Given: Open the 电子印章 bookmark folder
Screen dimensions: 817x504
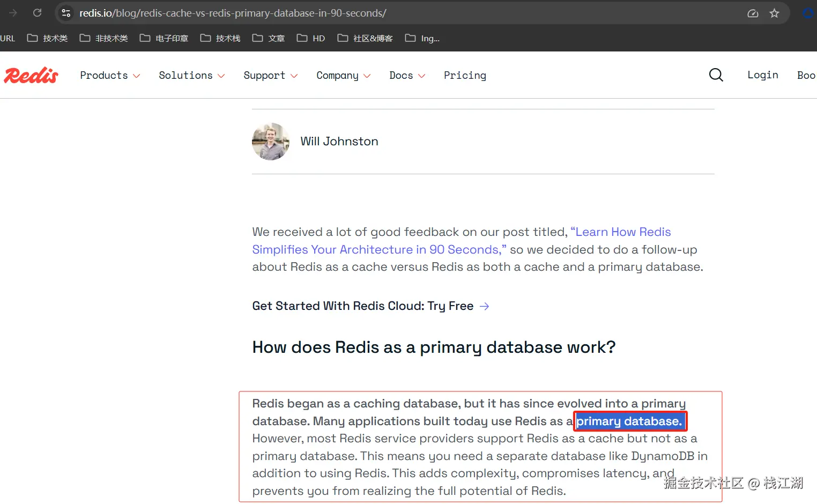Looking at the screenshot, I should click(x=164, y=38).
